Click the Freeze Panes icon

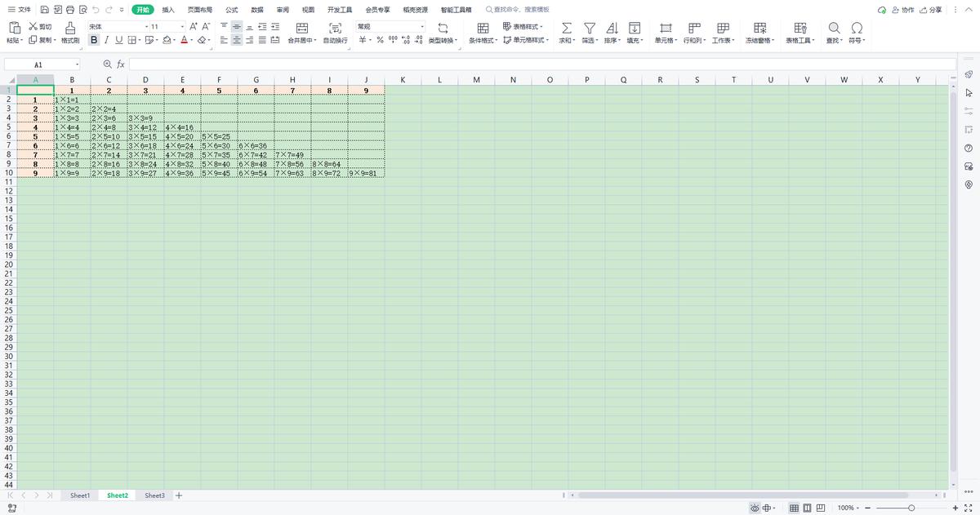click(x=759, y=28)
